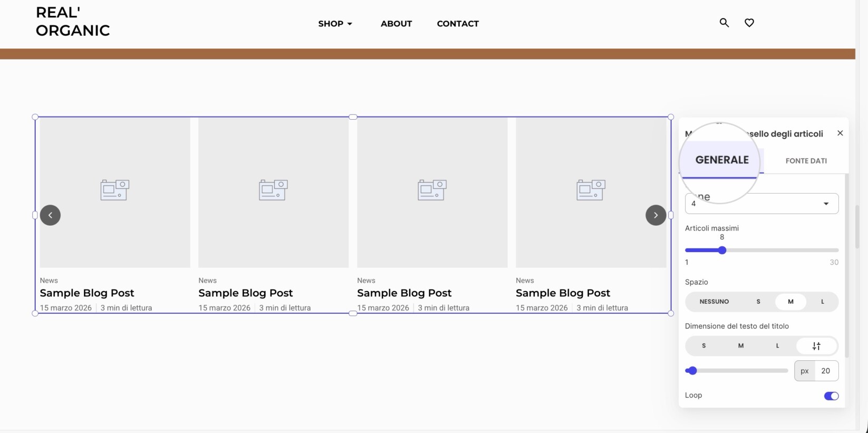Click the REAL' ORGANIC logo
This screenshot has width=868, height=433.
tap(73, 22)
